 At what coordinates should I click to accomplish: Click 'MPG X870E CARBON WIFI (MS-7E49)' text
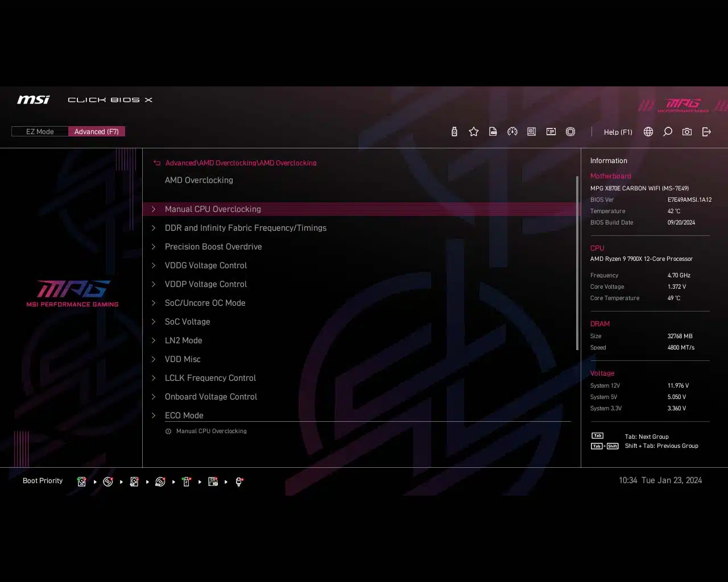tap(639, 188)
